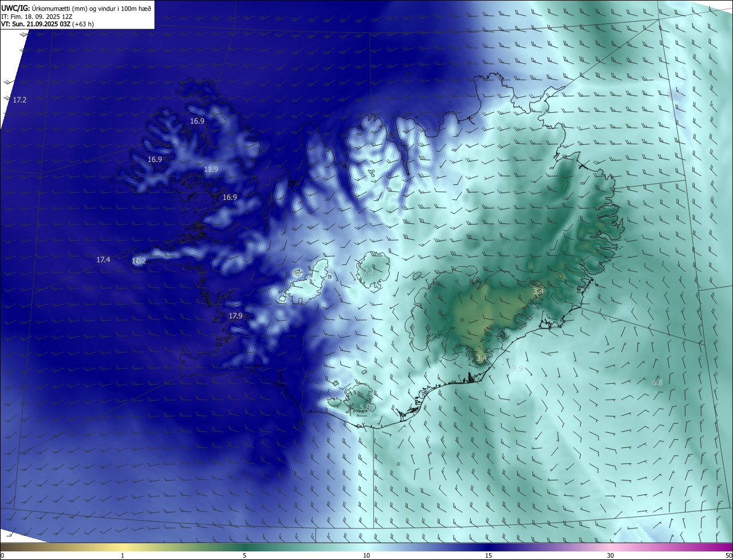This screenshot has width=733, height=560.
Task: Click the map value label 10.2
Action: pyautogui.click(x=139, y=261)
